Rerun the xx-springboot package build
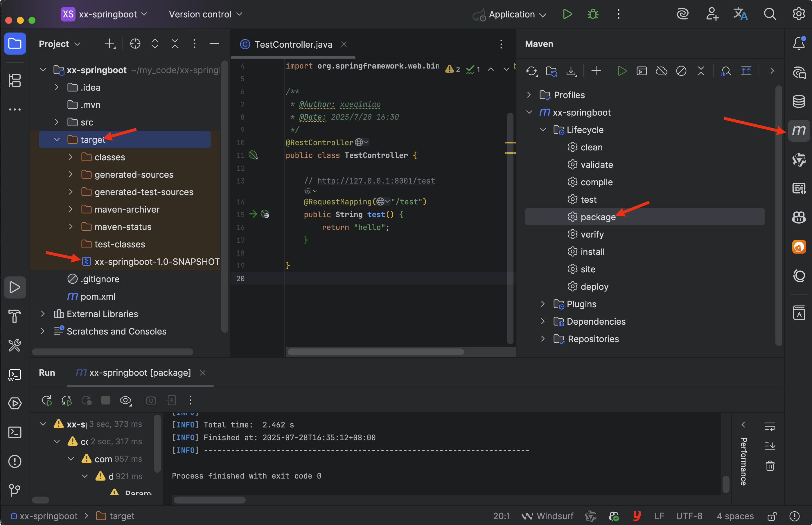Screen dimensions: 812x525 click(x=47, y=400)
